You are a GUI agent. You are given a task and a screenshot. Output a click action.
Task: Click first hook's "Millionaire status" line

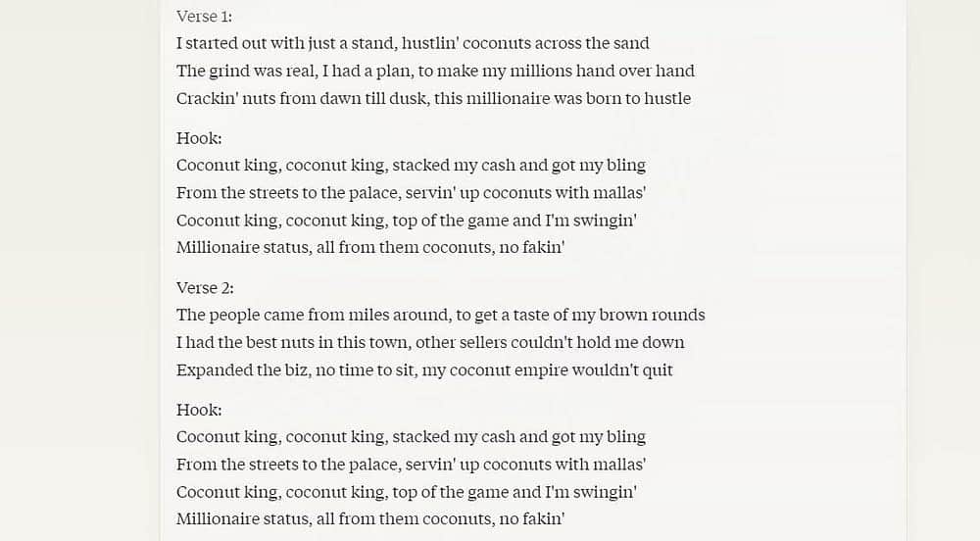(370, 248)
